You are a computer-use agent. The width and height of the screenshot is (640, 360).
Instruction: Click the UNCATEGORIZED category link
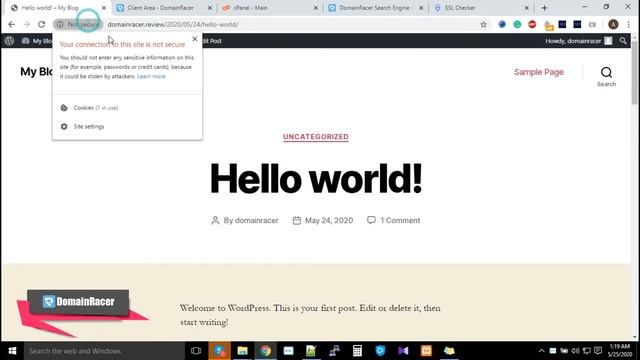(x=316, y=137)
